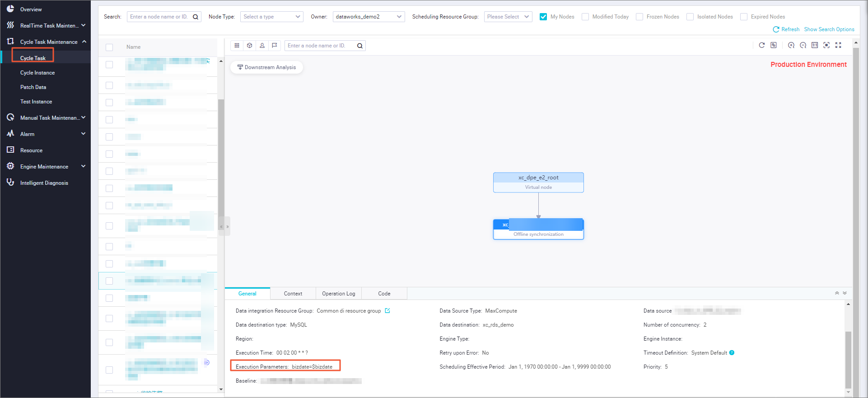Enable Expired Nodes filter
Viewport: 868px width, 398px height.
click(x=744, y=17)
